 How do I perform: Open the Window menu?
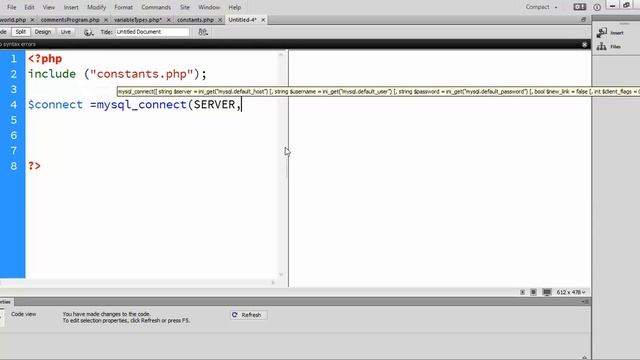[209, 7]
